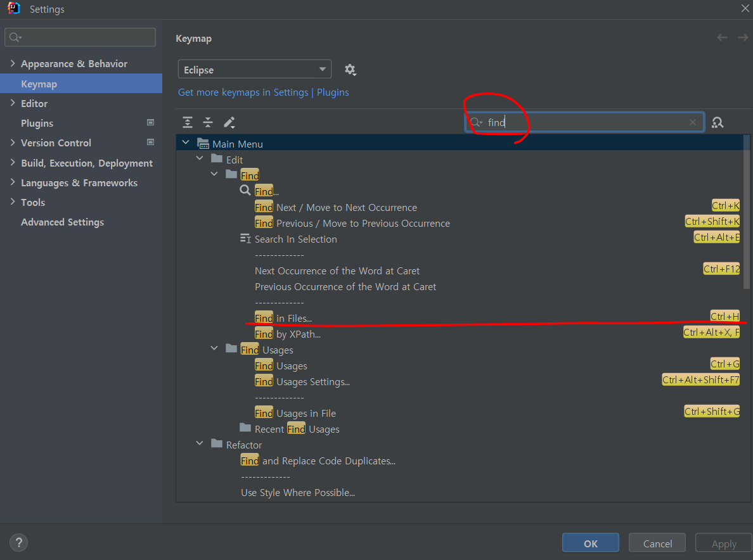Screen dimensions: 753x560
Task: Click the Recent Find Usages folder icon
Action: pos(245,428)
